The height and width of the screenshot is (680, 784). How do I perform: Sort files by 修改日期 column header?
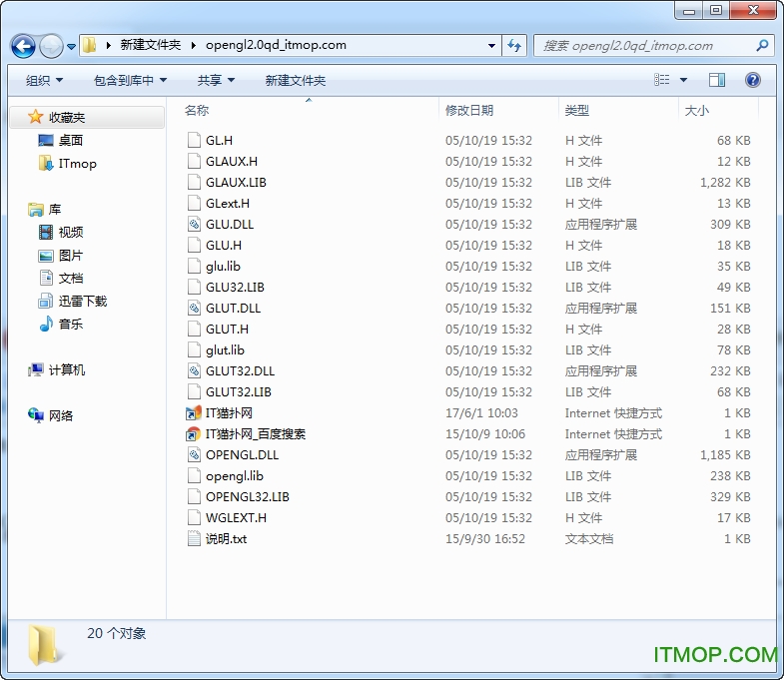tap(469, 110)
